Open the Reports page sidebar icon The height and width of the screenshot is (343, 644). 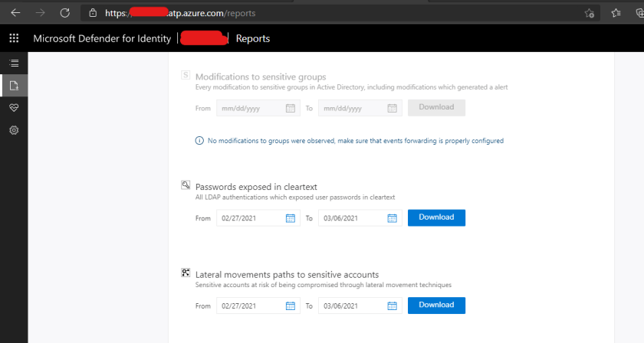click(14, 85)
